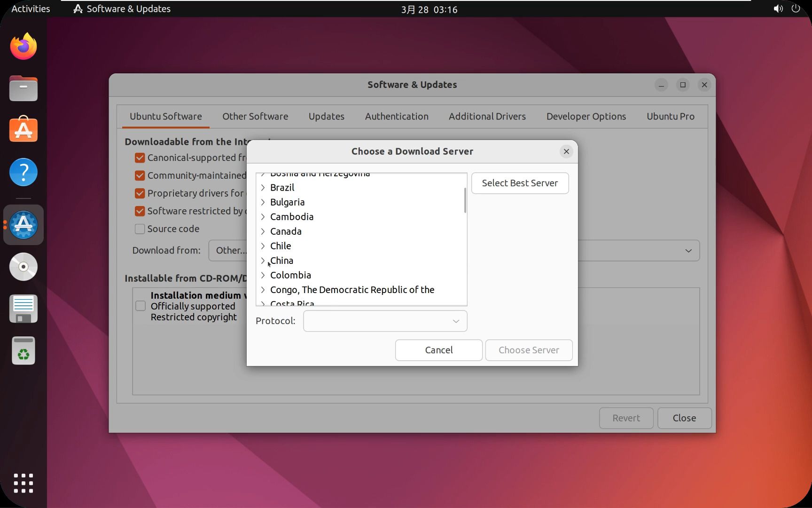Image resolution: width=812 pixels, height=508 pixels.
Task: Click the Choose Server button
Action: point(529,350)
